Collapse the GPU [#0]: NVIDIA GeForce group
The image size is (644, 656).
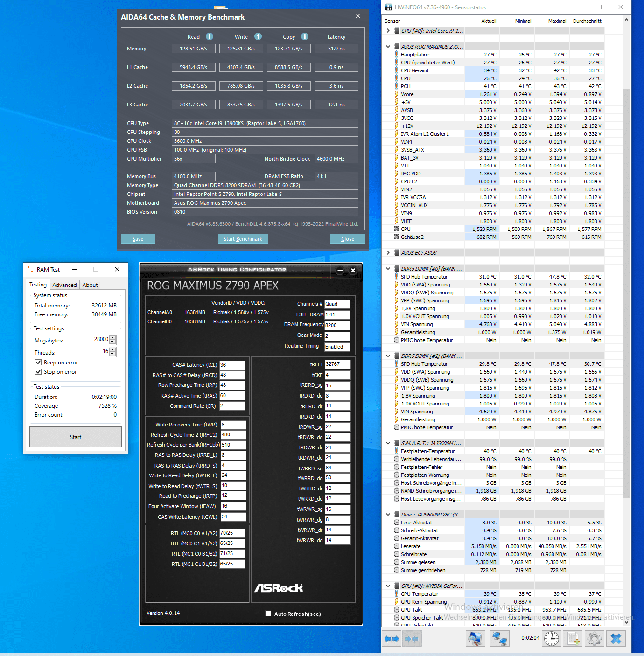point(388,586)
